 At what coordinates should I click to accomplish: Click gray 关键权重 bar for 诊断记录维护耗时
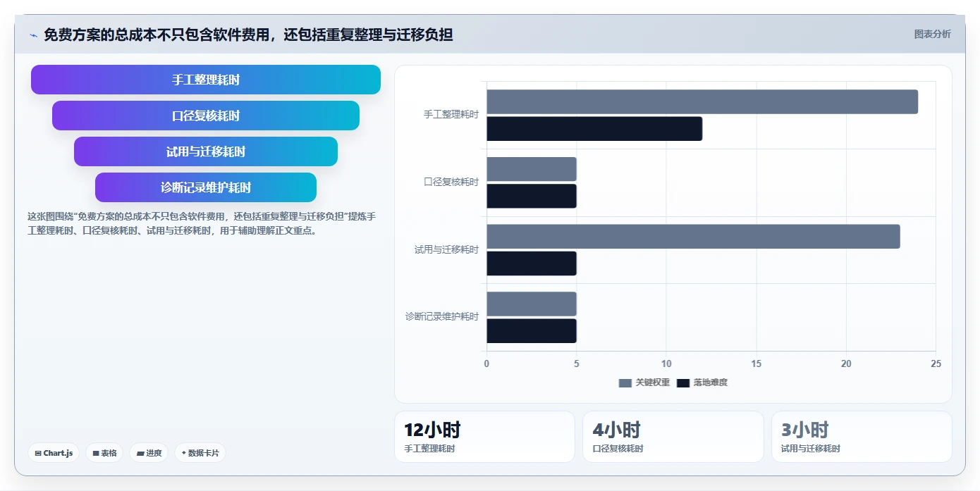pos(532,304)
